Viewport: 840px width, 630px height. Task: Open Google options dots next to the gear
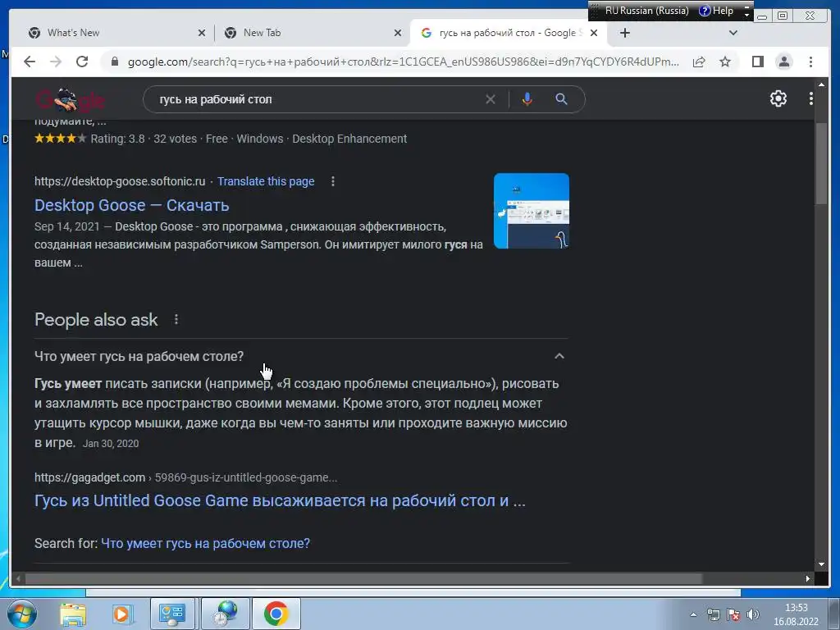tap(810, 98)
